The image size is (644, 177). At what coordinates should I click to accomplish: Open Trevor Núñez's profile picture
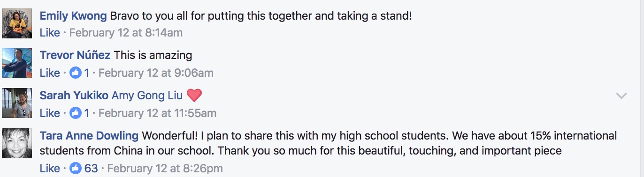click(x=17, y=63)
